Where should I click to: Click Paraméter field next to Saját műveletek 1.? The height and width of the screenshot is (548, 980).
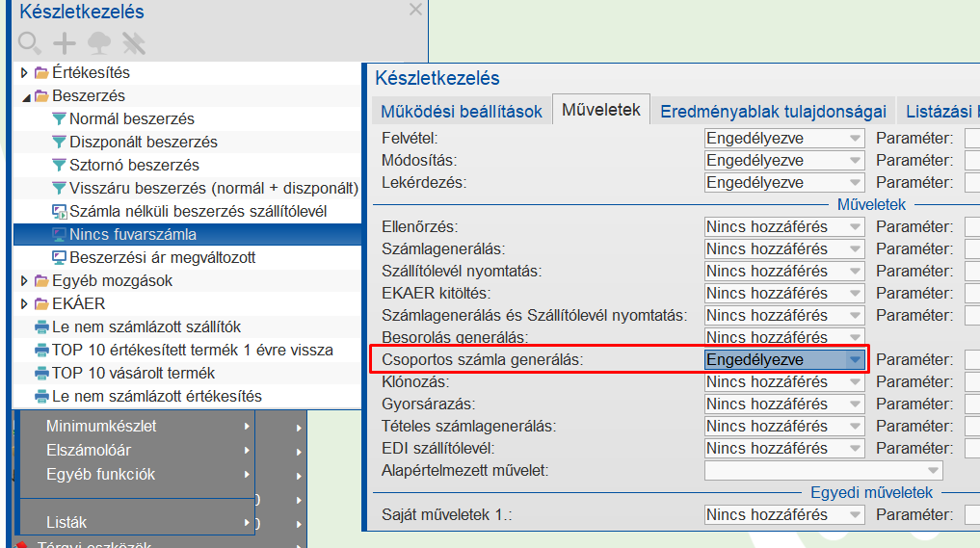tap(972, 515)
